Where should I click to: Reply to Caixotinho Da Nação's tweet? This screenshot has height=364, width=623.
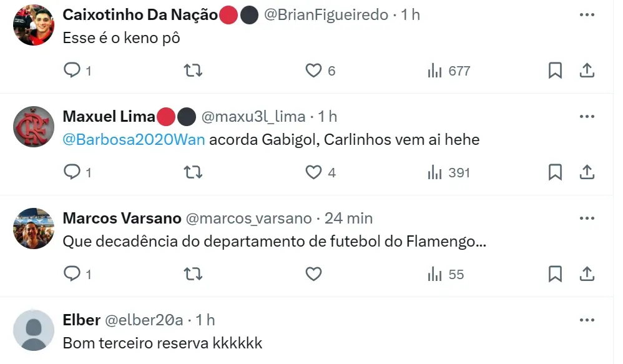click(72, 71)
